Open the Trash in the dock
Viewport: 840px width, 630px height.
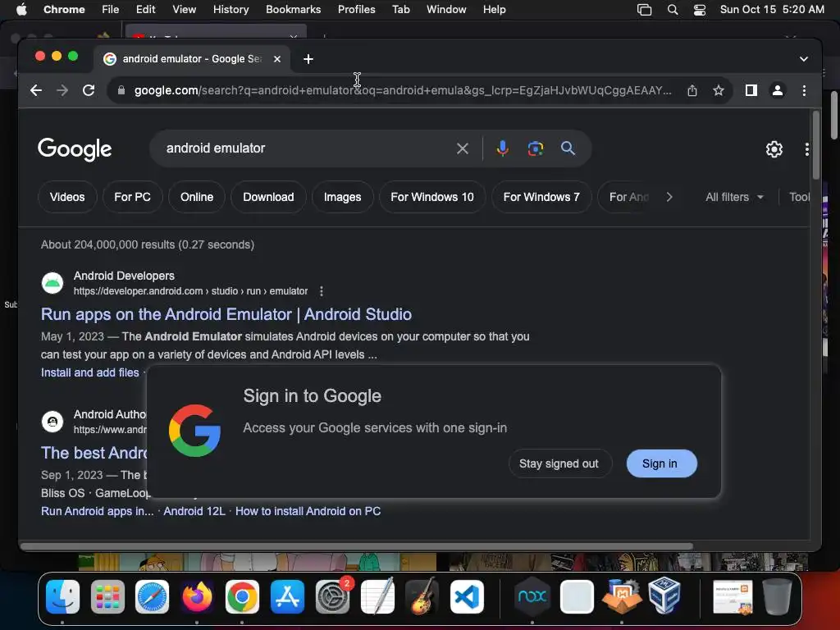click(x=777, y=596)
